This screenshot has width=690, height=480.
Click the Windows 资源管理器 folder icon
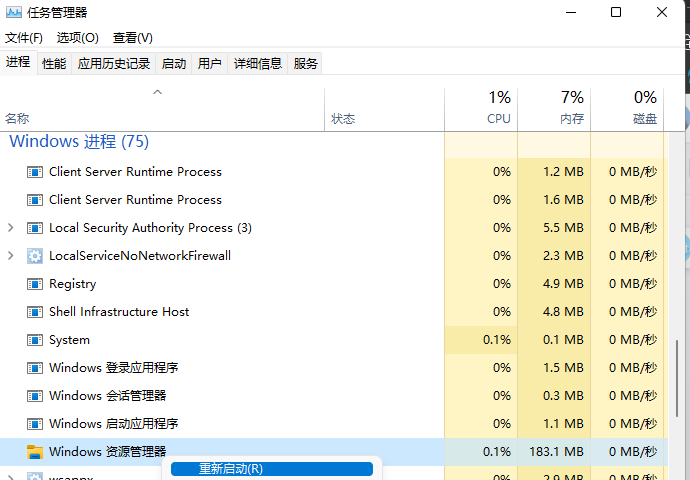click(35, 452)
